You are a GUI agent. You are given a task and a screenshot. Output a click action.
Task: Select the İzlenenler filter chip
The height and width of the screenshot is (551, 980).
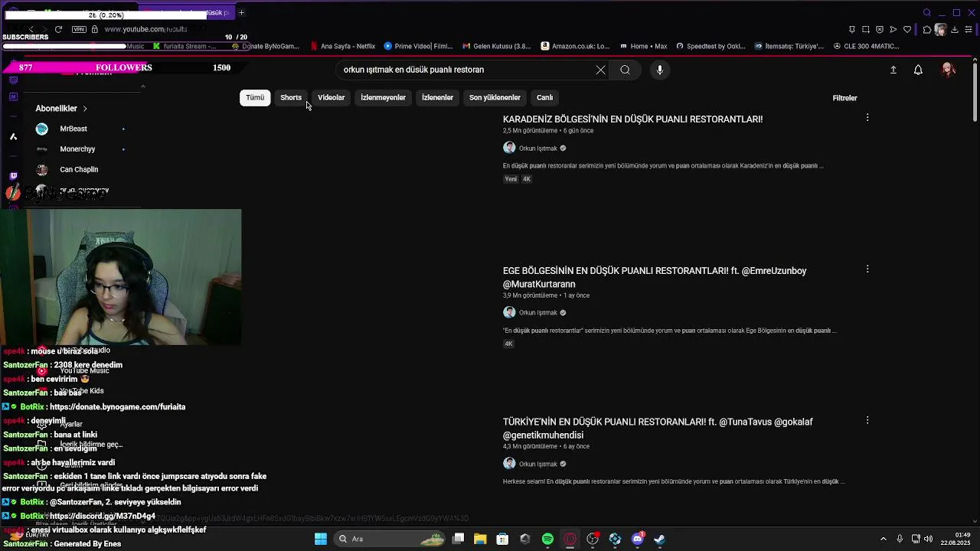[x=437, y=98]
